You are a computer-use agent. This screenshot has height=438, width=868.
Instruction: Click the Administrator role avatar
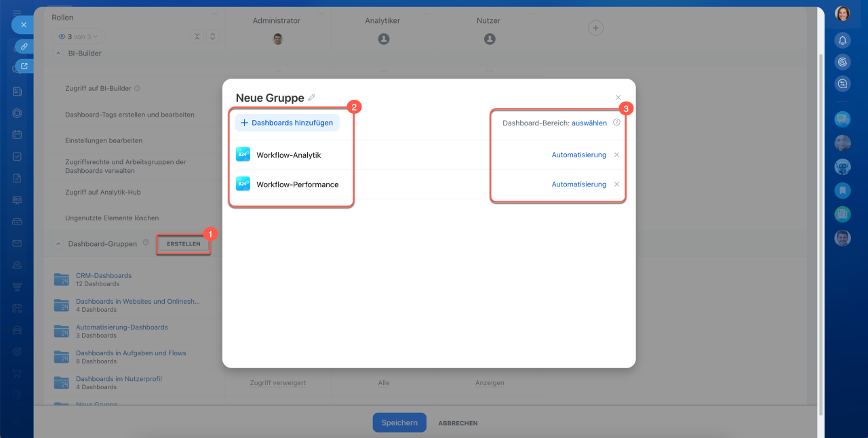[x=277, y=39]
